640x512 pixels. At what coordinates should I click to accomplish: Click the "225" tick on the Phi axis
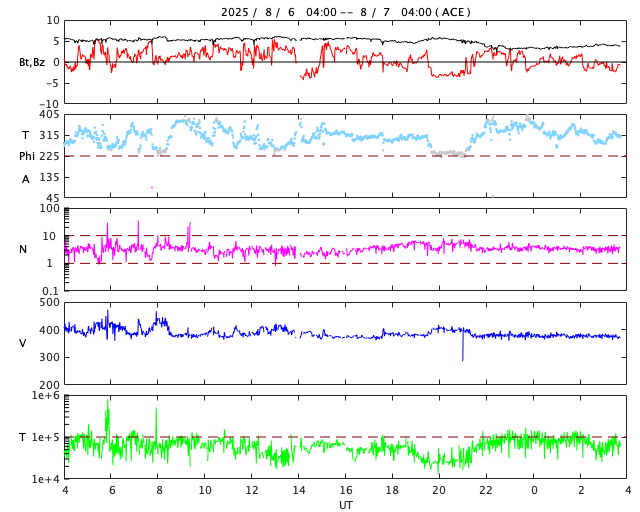tap(49, 156)
